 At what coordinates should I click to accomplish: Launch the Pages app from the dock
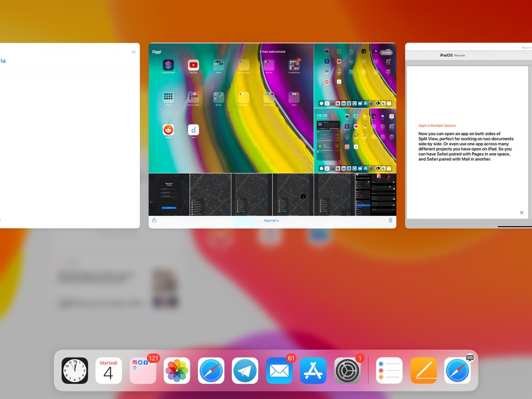click(423, 370)
